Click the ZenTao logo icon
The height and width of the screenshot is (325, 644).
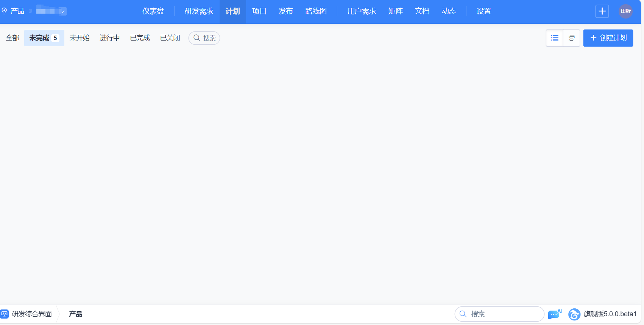(574, 314)
